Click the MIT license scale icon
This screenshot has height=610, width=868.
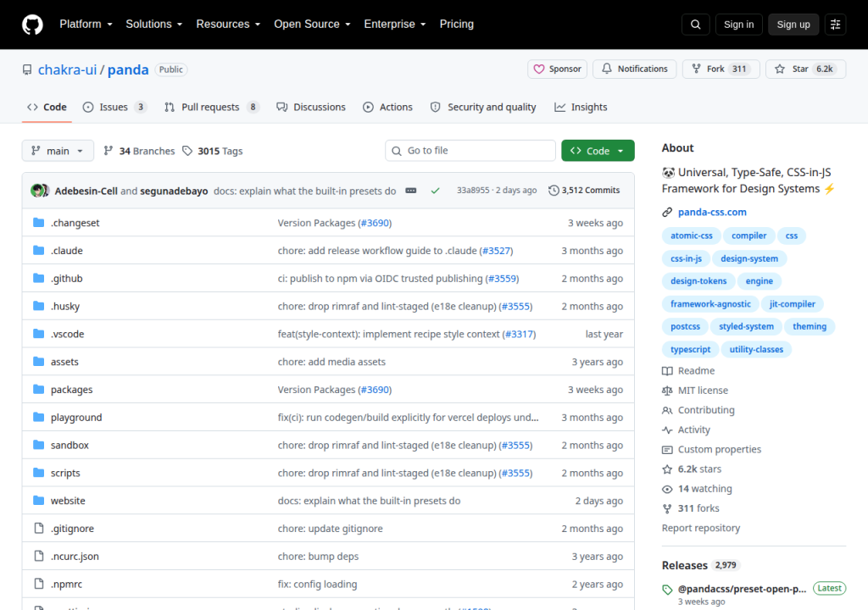point(667,391)
